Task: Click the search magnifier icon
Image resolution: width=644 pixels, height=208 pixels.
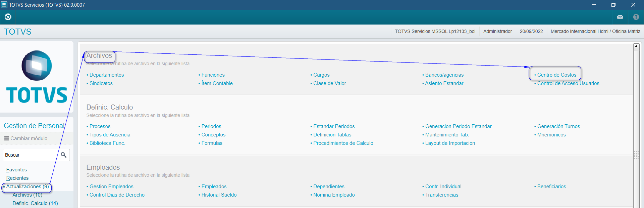Action: [63, 155]
